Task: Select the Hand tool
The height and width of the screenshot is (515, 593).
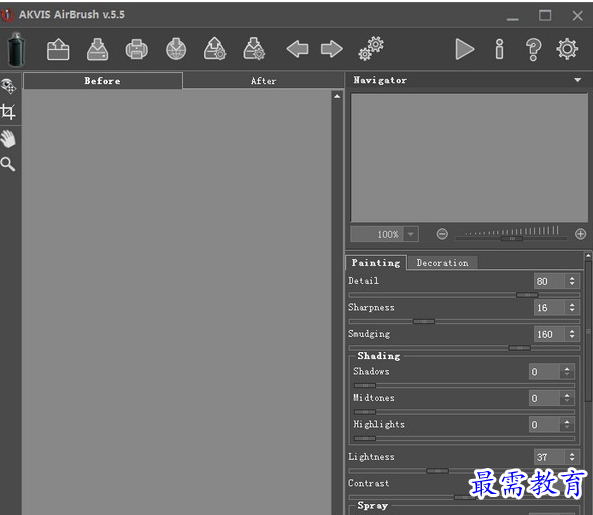Action: 8,139
